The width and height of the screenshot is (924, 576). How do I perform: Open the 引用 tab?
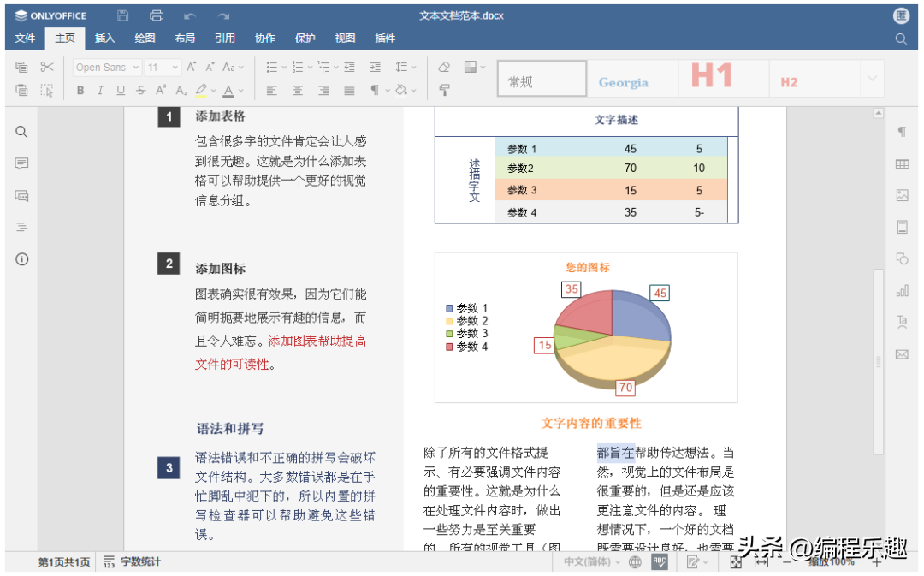point(225,39)
